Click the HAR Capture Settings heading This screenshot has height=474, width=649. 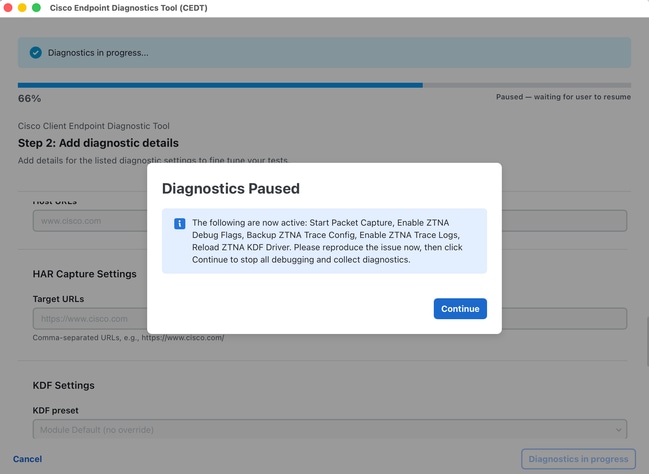[84, 274]
